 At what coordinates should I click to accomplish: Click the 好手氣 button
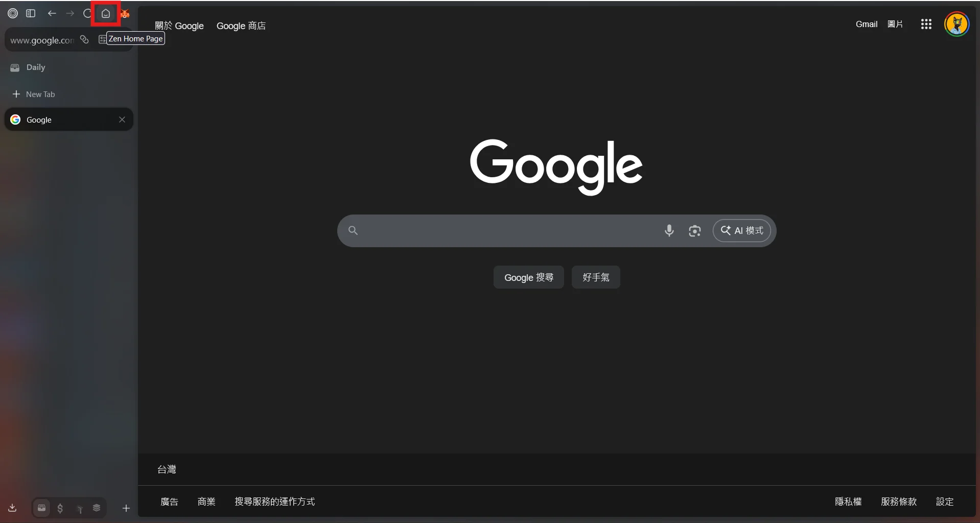click(x=596, y=277)
